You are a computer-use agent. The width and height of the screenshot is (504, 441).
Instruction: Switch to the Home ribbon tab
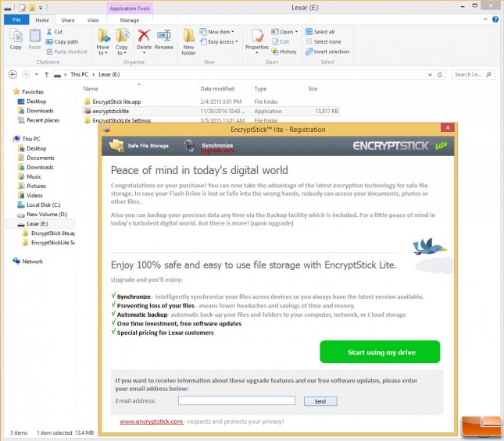point(42,20)
